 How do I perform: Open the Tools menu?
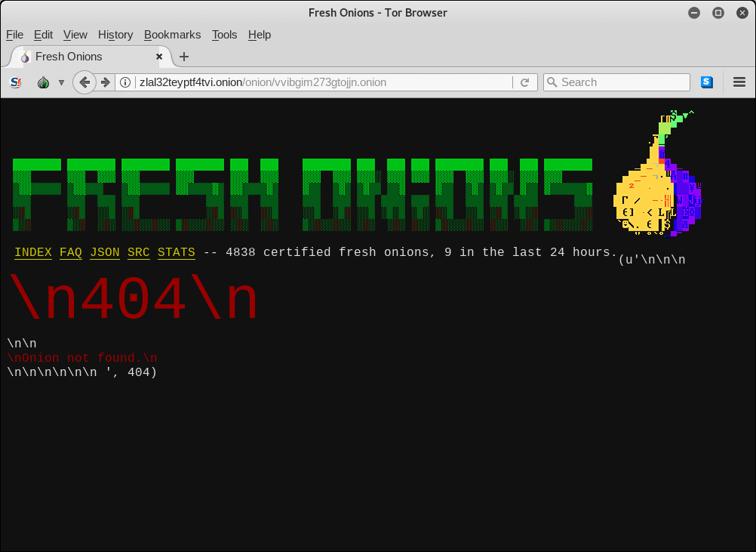coord(224,35)
